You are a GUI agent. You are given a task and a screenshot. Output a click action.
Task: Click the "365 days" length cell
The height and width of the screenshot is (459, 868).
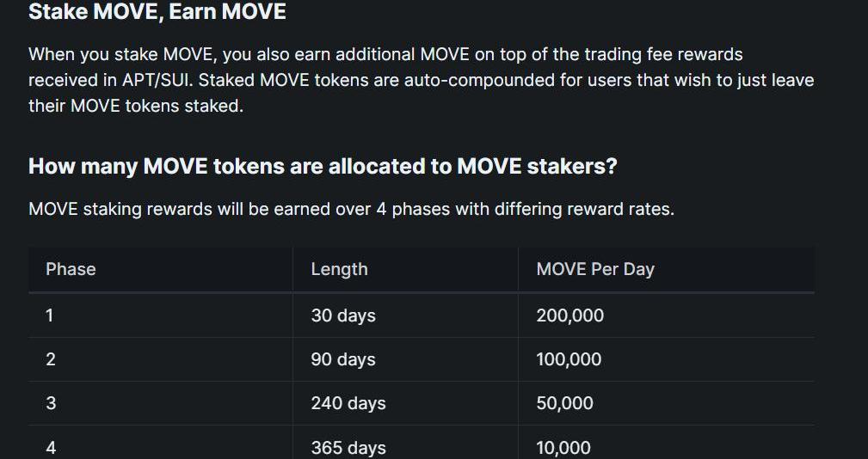pos(348,447)
